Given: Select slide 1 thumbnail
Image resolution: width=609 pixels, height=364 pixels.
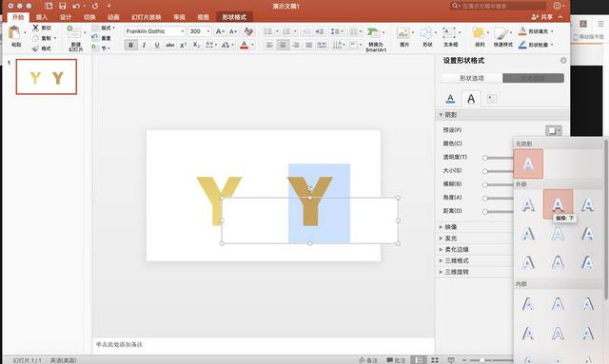Looking at the screenshot, I should pos(47,77).
